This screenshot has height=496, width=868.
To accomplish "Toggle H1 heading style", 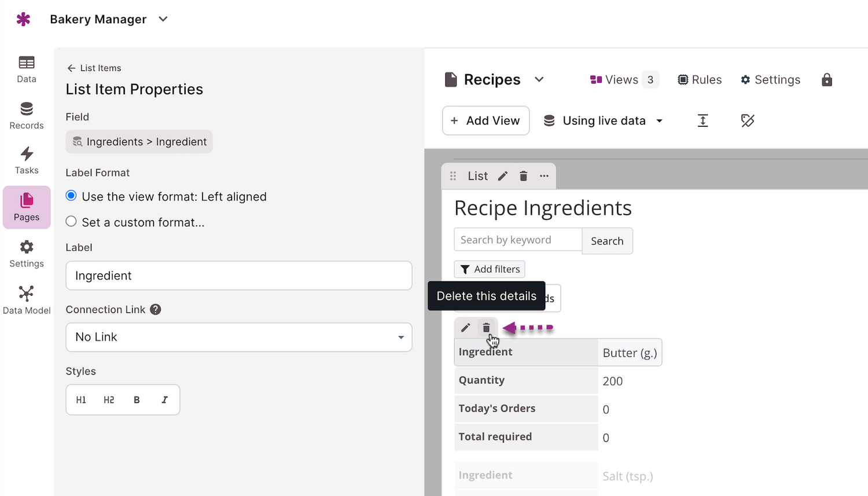I will tap(81, 400).
